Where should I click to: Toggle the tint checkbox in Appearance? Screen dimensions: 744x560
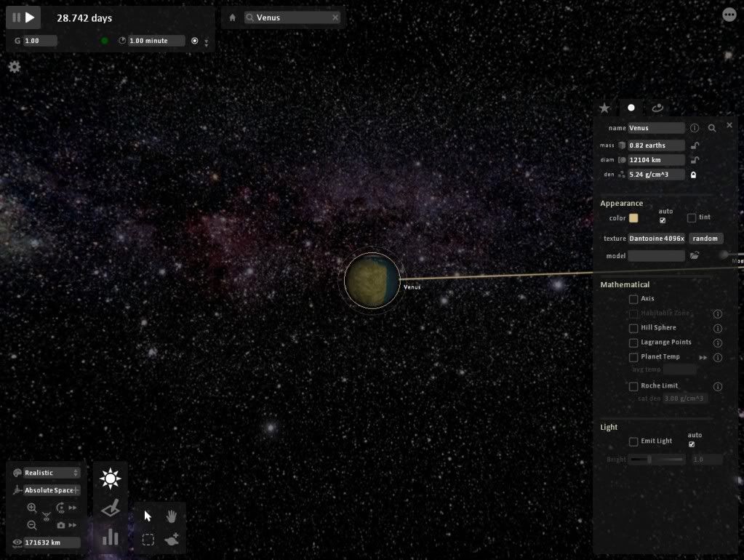(x=692, y=218)
